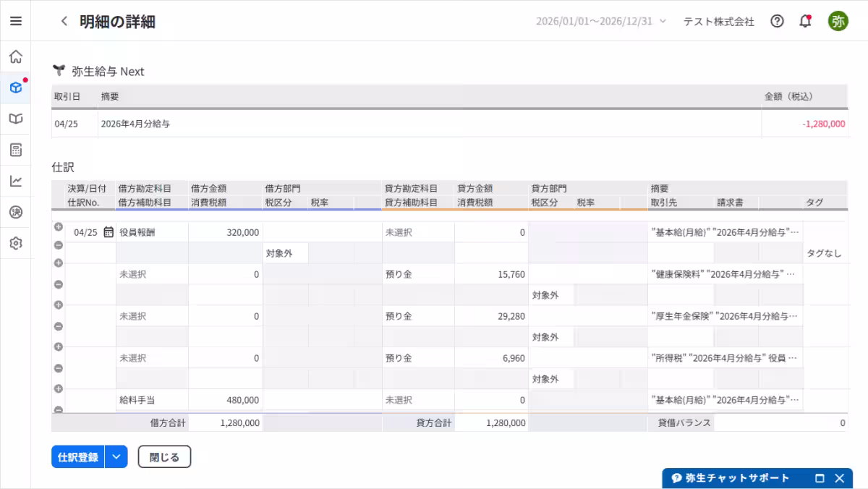View notifications via the bell icon
Screen dimensions: 868x489
click(805, 21)
